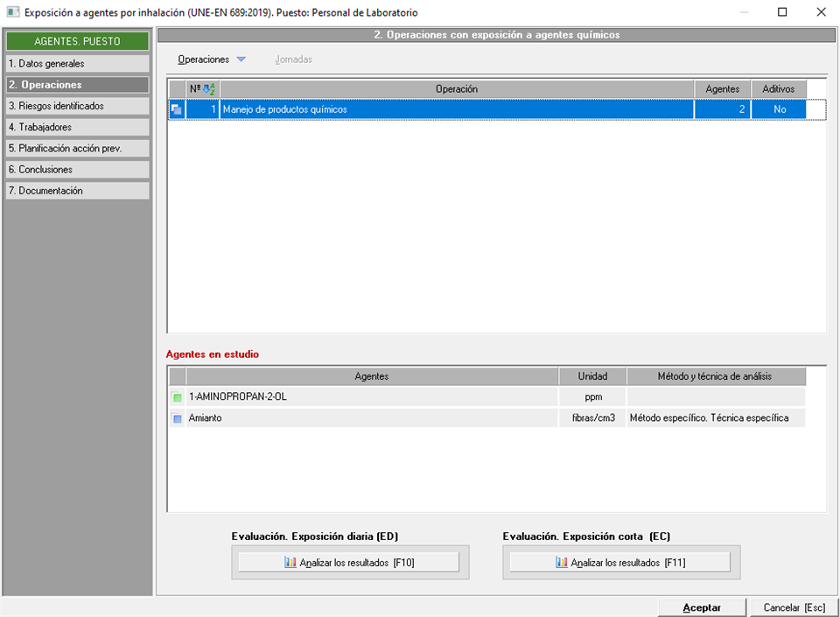The image size is (840, 617).
Task: Click chart icon on the F10 Analizar button
Action: pyautogui.click(x=290, y=563)
